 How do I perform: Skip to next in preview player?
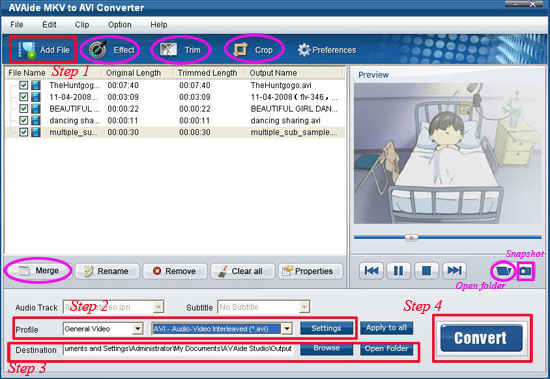pyautogui.click(x=454, y=271)
